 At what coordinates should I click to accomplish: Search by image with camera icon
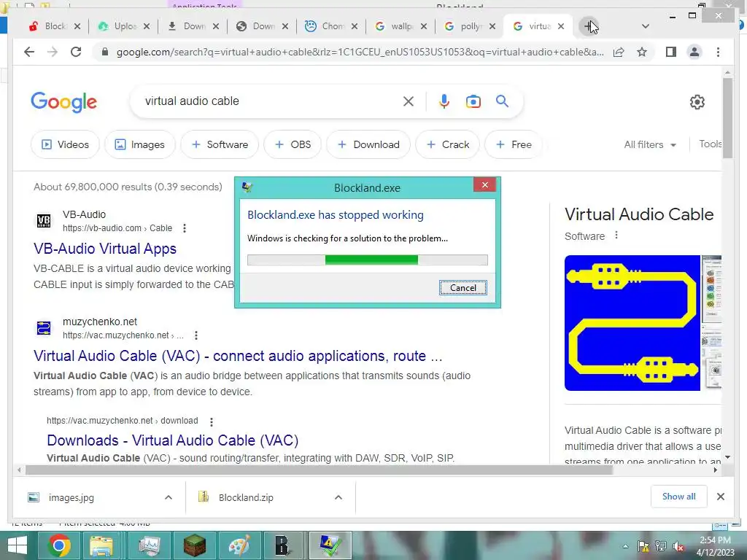tap(473, 101)
